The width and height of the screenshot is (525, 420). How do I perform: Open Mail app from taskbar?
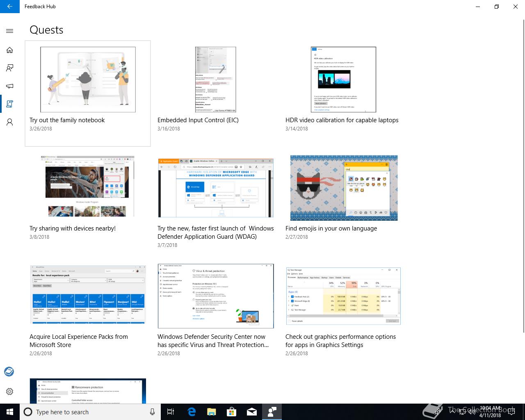[252, 412]
